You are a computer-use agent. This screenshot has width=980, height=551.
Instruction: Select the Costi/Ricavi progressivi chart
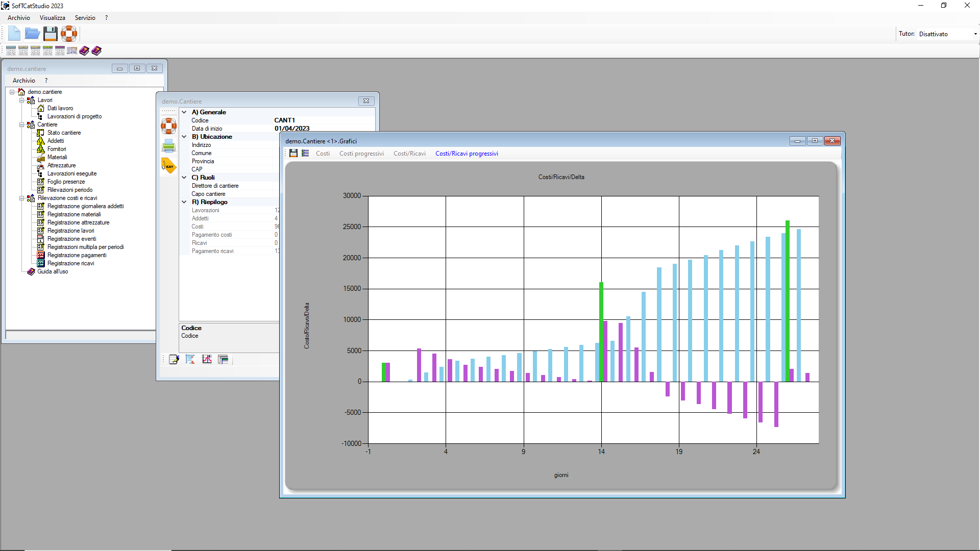coord(467,154)
